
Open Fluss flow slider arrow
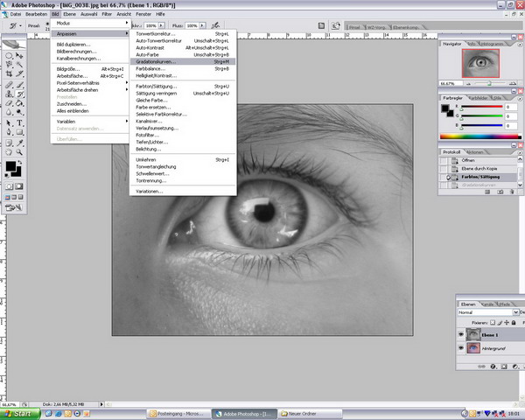click(x=202, y=25)
